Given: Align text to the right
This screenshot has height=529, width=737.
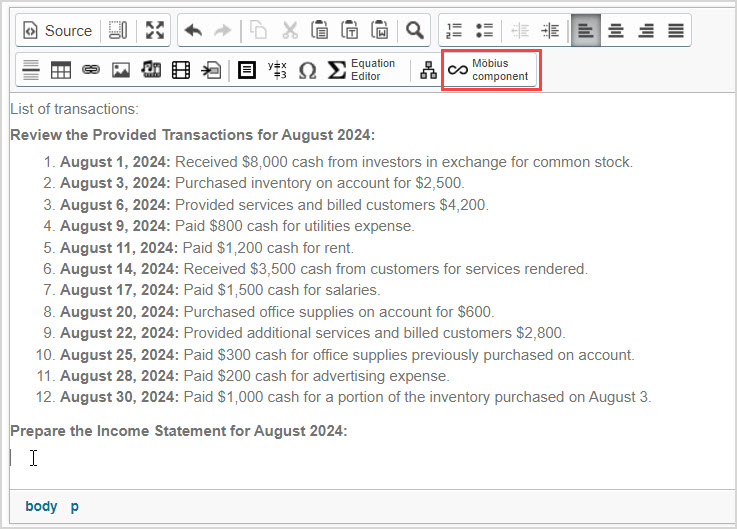Looking at the screenshot, I should click(x=646, y=31).
